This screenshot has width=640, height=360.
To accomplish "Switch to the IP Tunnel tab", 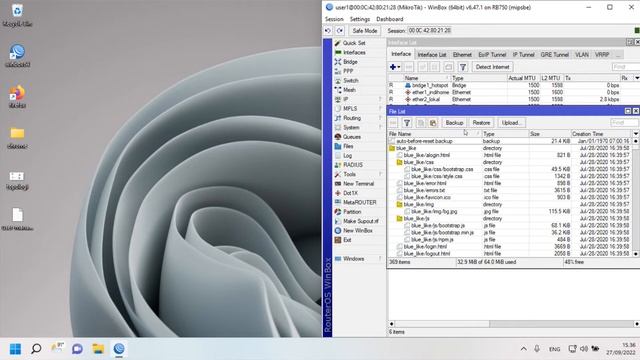I will pos(523,55).
